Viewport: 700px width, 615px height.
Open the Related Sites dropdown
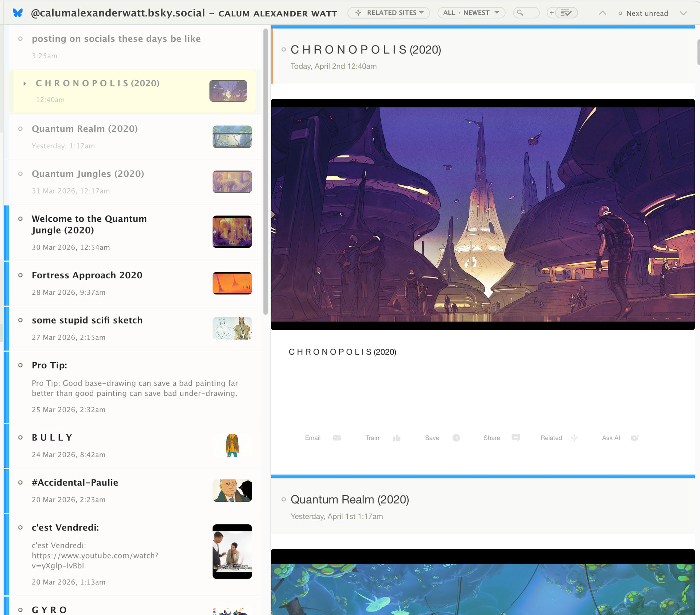pyautogui.click(x=389, y=13)
